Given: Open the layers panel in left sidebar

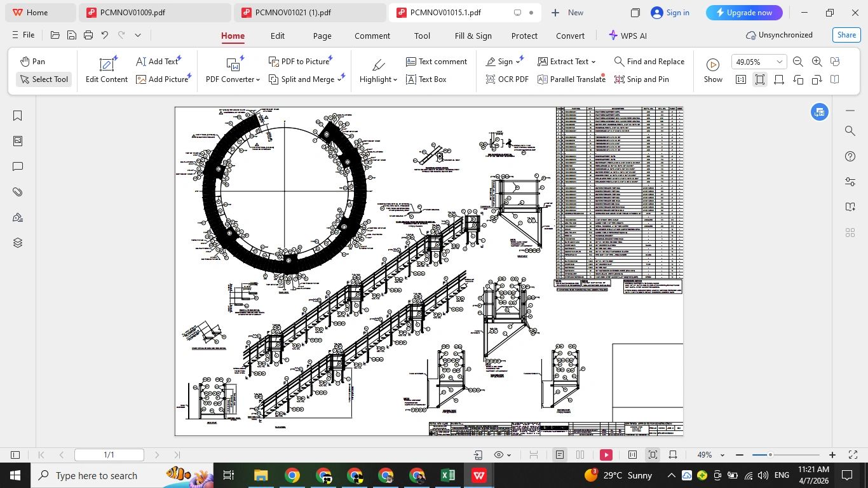Looking at the screenshot, I should click(18, 243).
